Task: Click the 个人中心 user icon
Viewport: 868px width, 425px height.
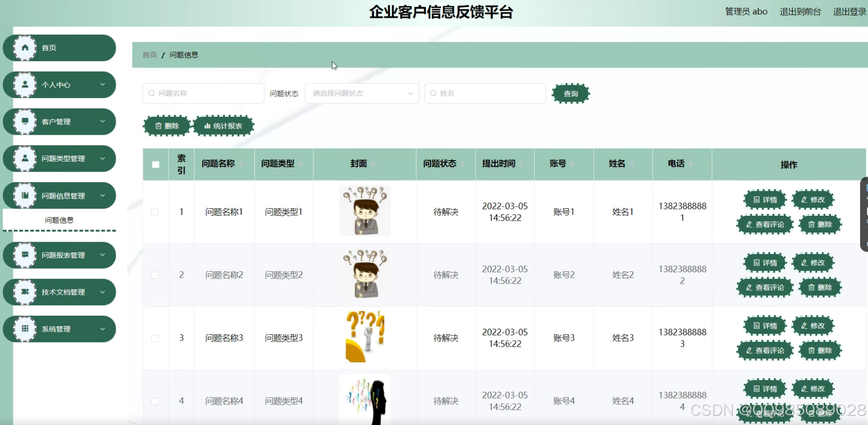Action: (25, 84)
